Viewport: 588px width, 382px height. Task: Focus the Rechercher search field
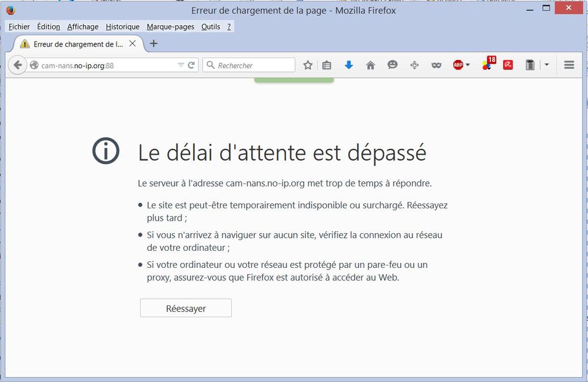click(249, 65)
